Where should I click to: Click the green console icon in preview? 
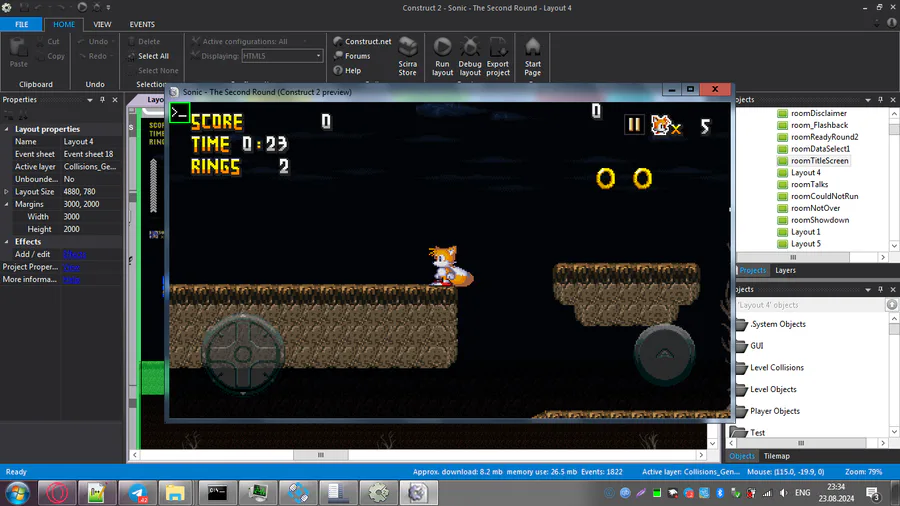pyautogui.click(x=179, y=112)
